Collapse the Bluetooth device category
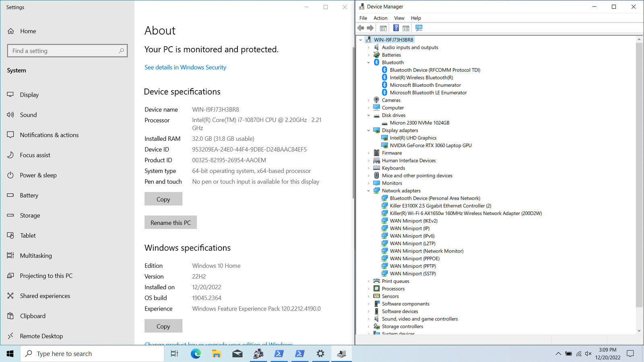The height and width of the screenshot is (362, 644). [x=368, y=62]
